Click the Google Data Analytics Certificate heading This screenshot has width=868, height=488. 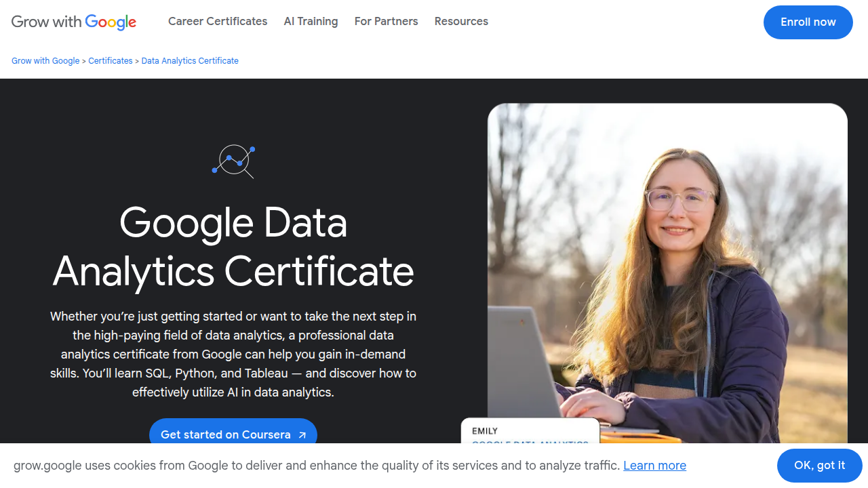233,246
